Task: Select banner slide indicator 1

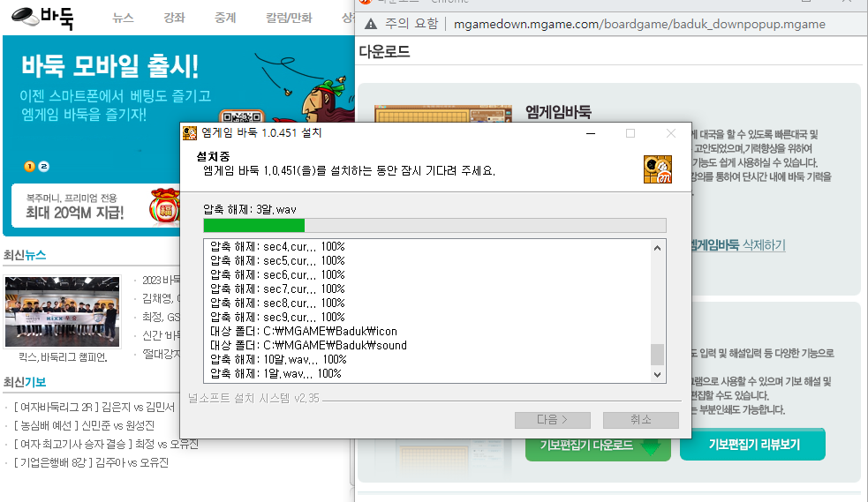Action: [x=29, y=167]
